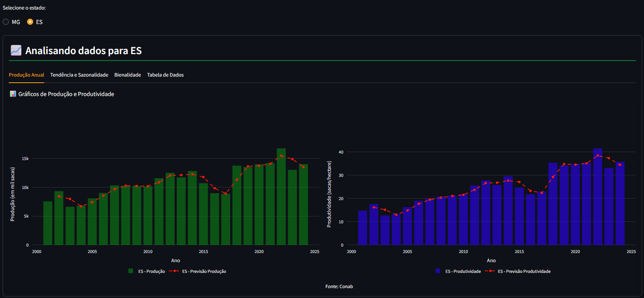Screen dimensions: 644x298
Task: Toggle the ES - Previsão Produção legend label
Action: [204, 271]
